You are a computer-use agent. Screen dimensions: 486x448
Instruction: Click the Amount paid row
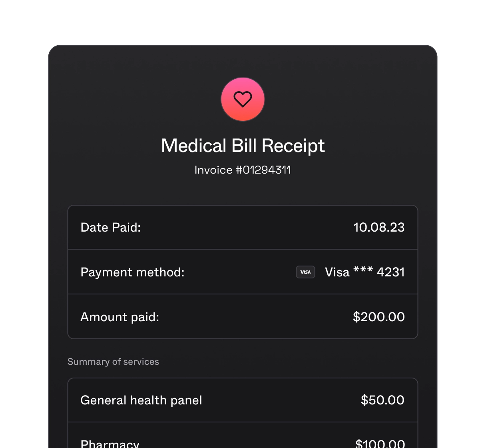[x=243, y=317]
